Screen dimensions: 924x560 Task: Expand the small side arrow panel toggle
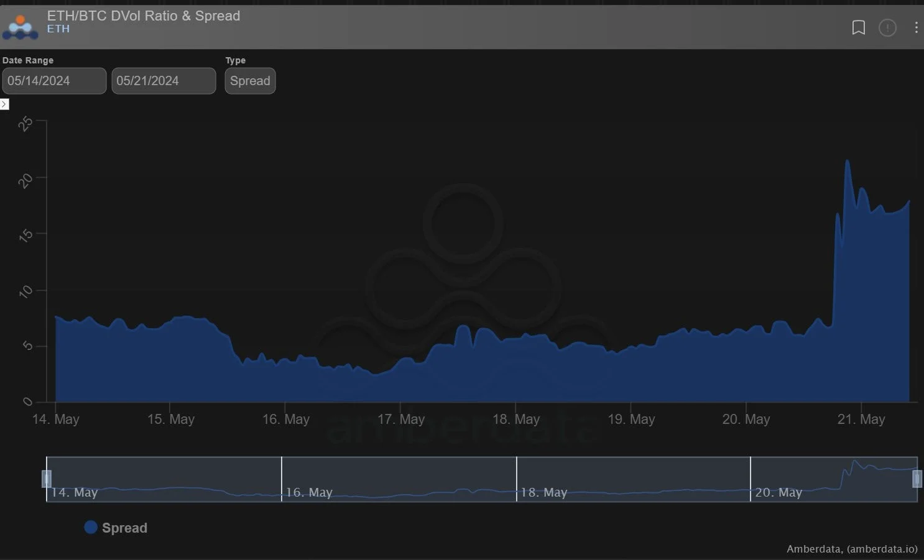4,104
